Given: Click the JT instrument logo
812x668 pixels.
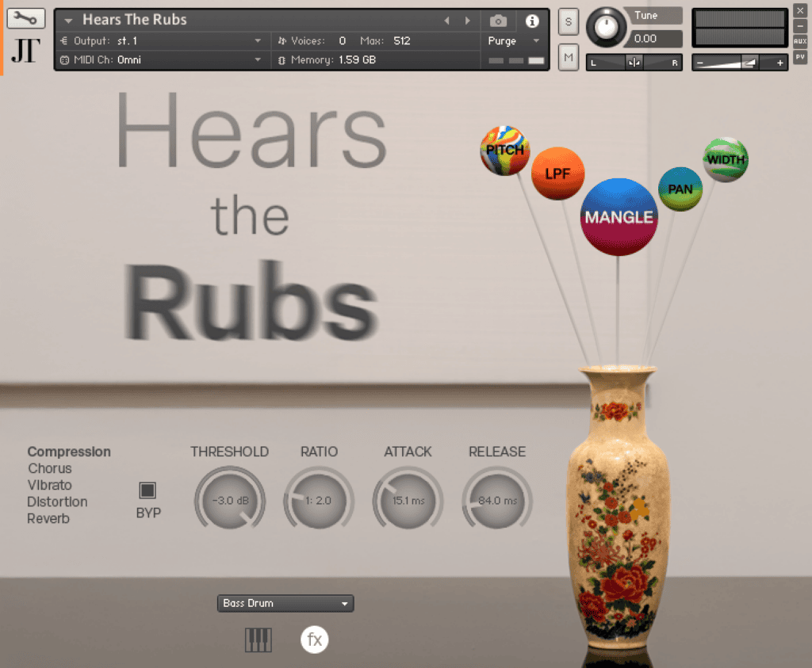Looking at the screenshot, I should click(x=25, y=51).
